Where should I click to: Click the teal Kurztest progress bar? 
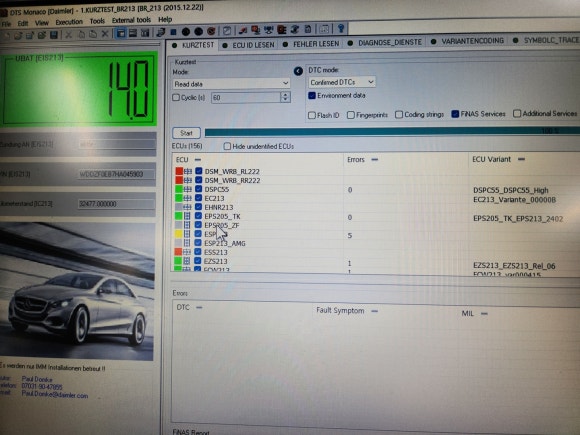392,131
